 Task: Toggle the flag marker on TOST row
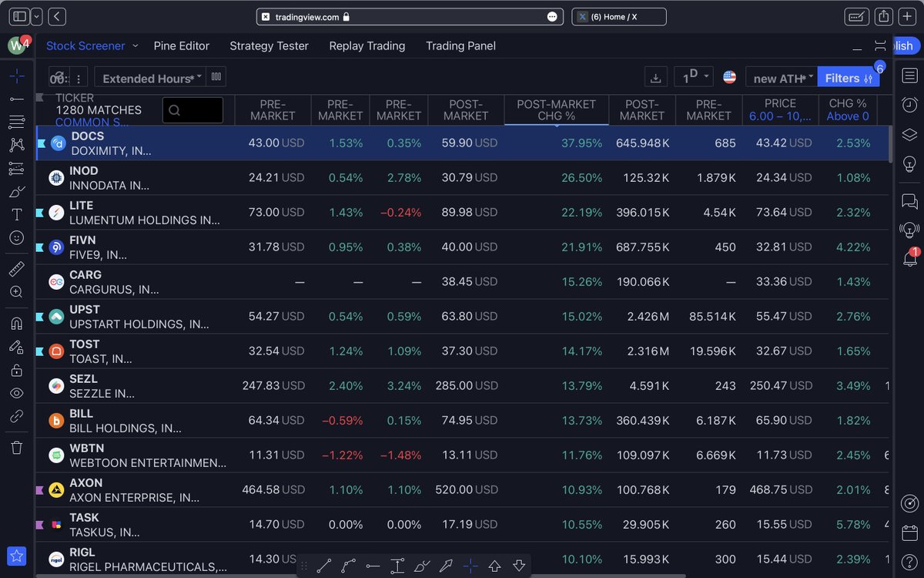tap(41, 351)
